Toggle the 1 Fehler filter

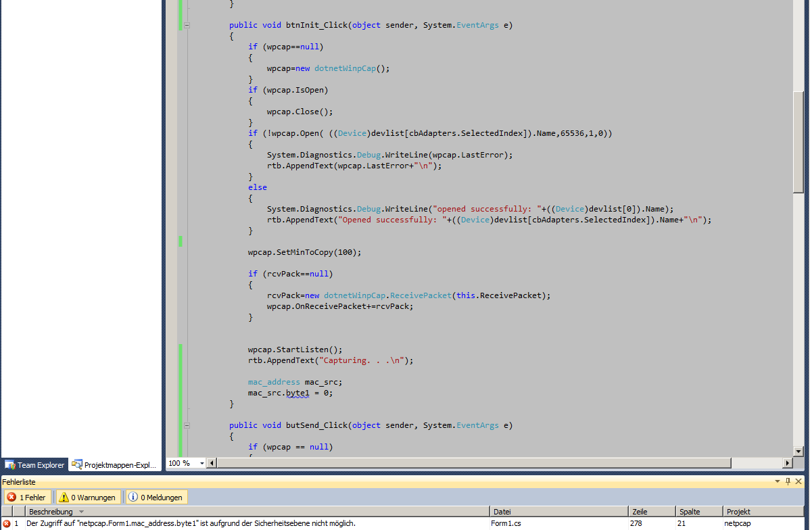(x=27, y=498)
